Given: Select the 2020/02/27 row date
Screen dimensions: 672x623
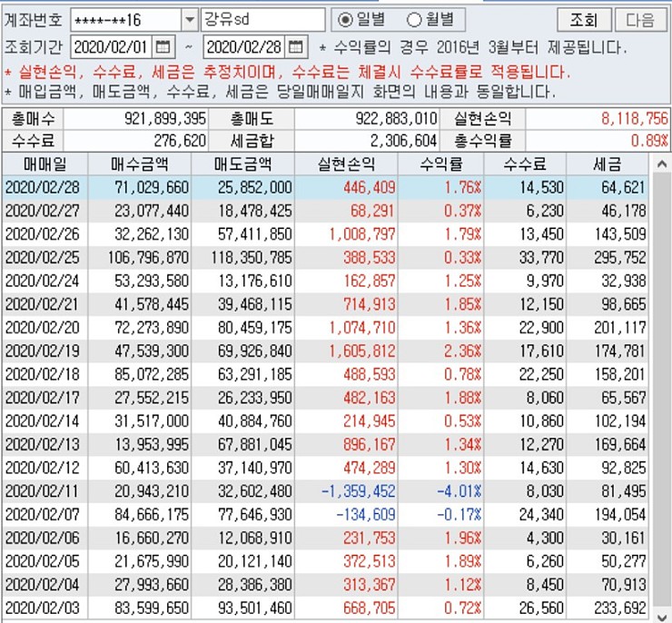Looking at the screenshot, I should tap(43, 211).
